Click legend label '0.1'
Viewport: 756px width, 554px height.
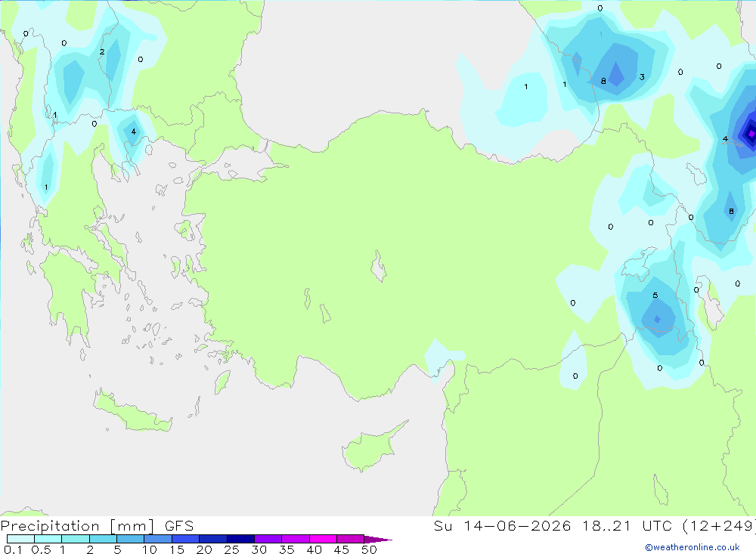pyautogui.click(x=13, y=549)
